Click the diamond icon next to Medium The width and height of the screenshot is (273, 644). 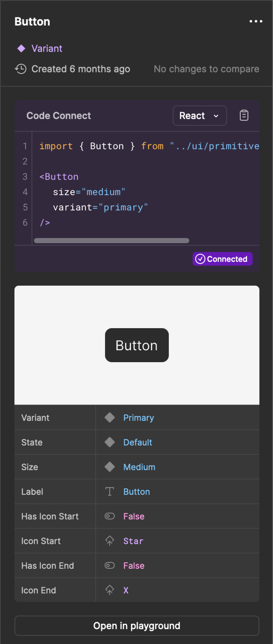(x=109, y=467)
